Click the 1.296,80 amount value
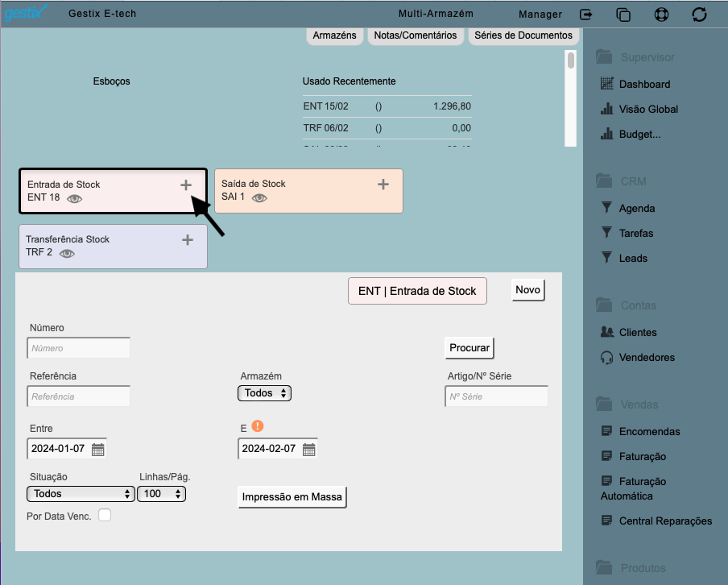Image resolution: width=728 pixels, height=585 pixels. [x=453, y=106]
